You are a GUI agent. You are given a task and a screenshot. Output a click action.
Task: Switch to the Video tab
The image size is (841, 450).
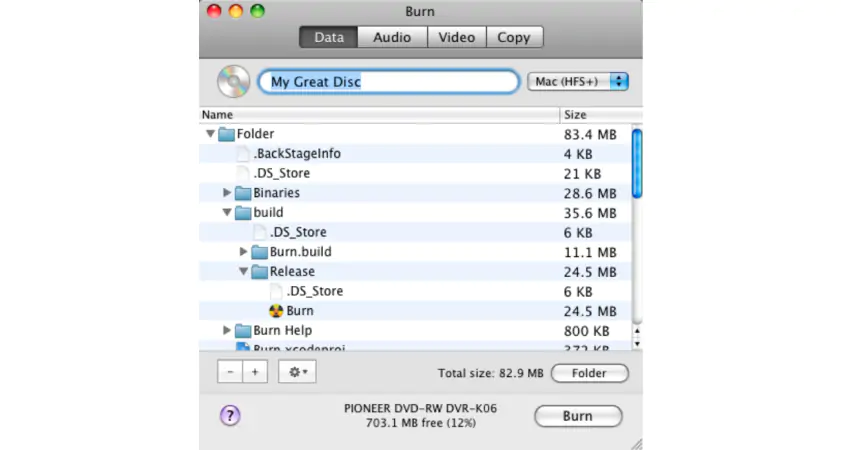457,37
